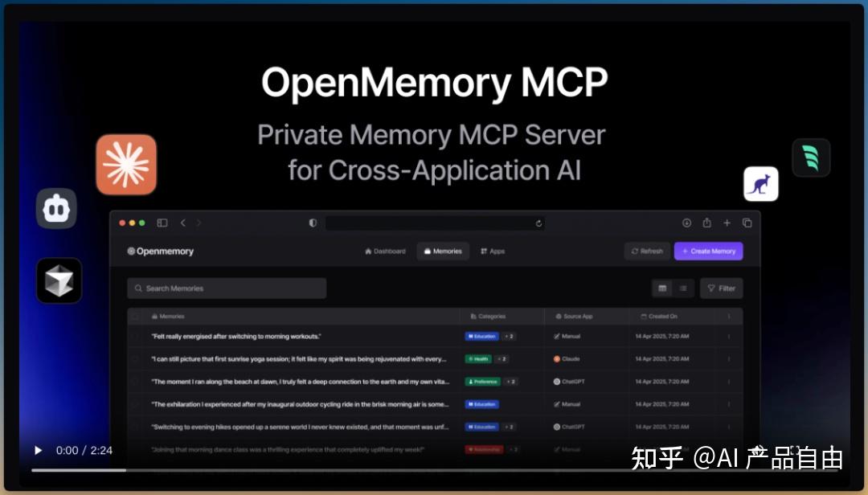Focus the Search Memories field
Screen dimensions: 868x495
(x=227, y=288)
